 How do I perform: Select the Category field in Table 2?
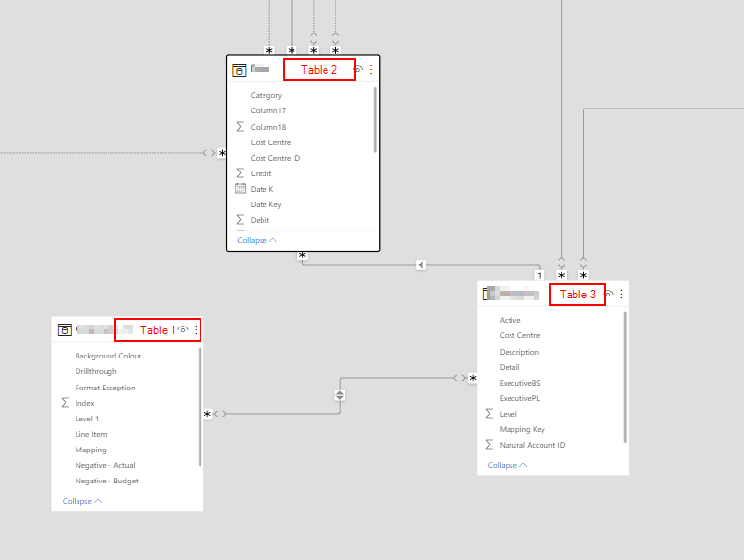click(265, 95)
